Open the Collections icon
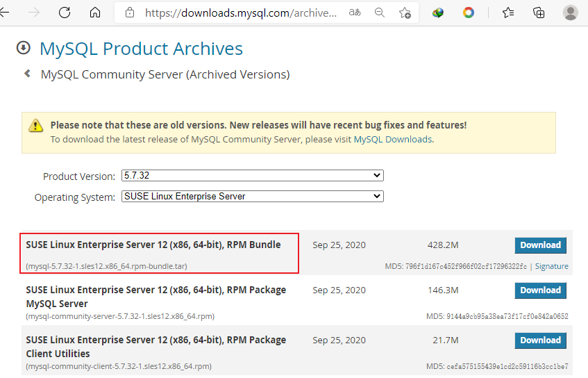This screenshot has height=378, width=588. click(x=539, y=13)
